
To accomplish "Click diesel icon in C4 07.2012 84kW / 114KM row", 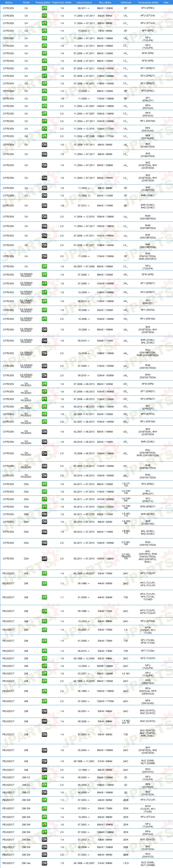I will click(44, 206).
